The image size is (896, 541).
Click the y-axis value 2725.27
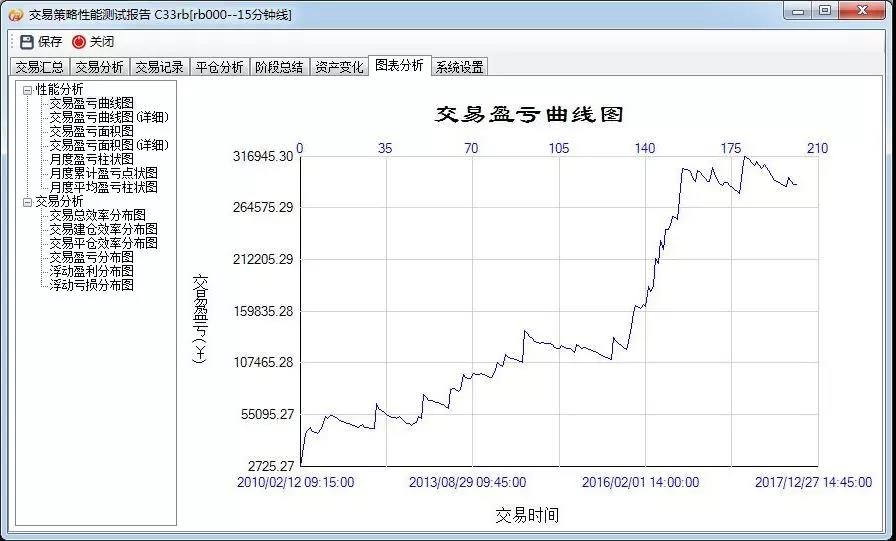[271, 466]
